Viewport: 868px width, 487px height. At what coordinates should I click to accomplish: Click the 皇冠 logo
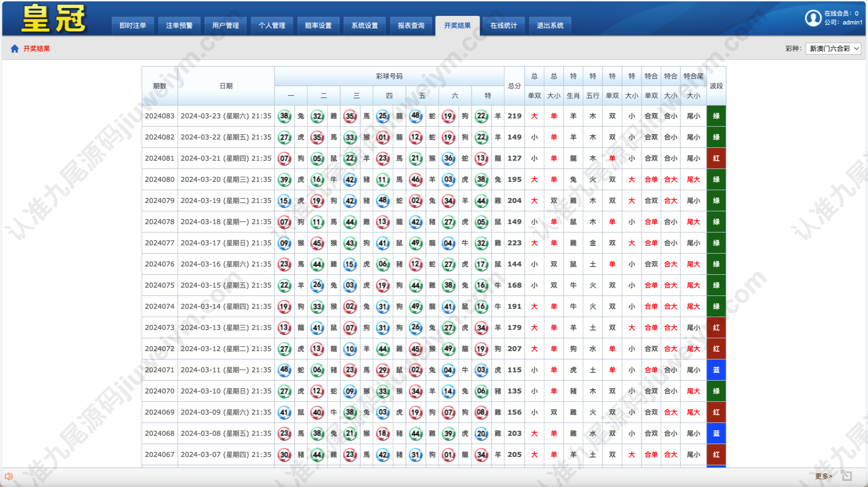pos(54,18)
